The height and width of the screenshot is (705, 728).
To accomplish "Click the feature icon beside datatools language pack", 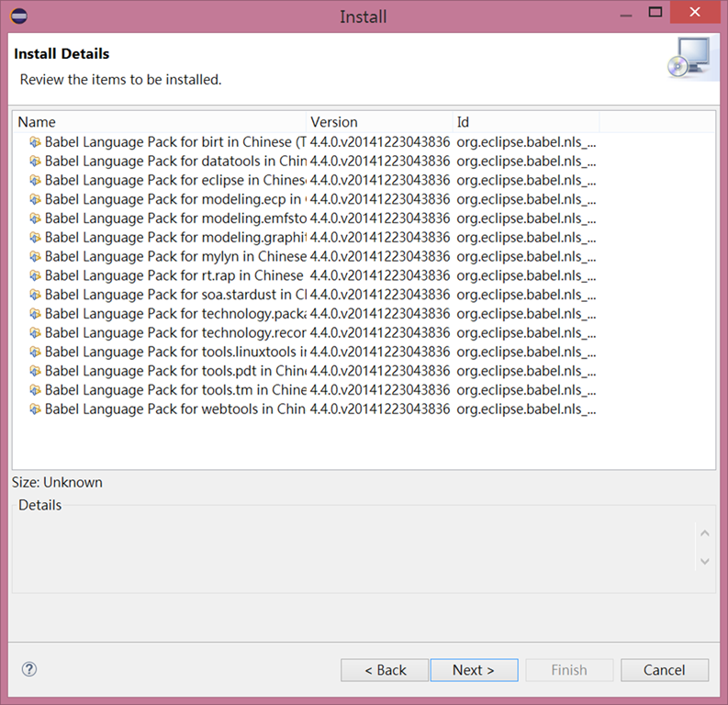I will click(x=35, y=161).
